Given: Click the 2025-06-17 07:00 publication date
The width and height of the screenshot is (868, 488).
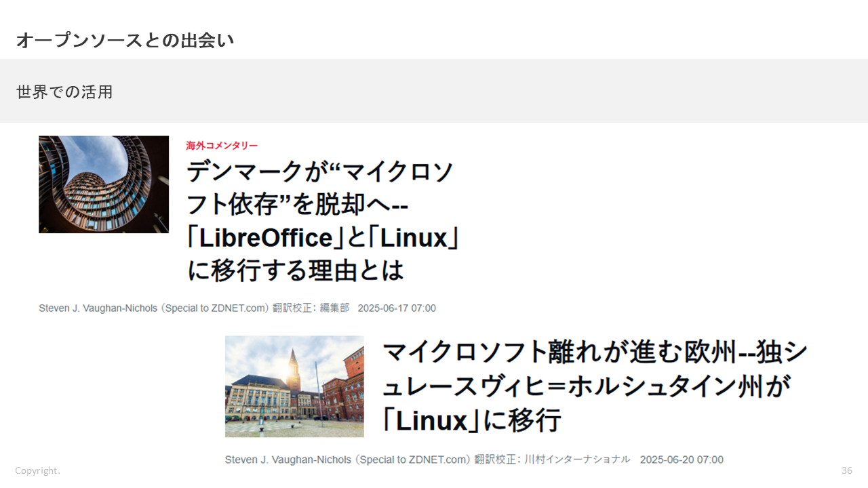Looking at the screenshot, I should pyautogui.click(x=397, y=308).
